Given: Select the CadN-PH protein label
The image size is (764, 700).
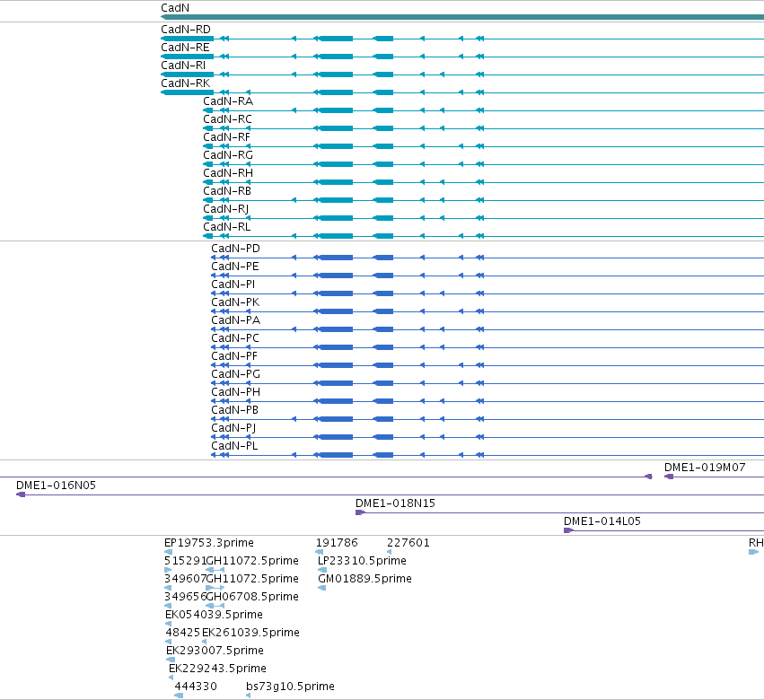Looking at the screenshot, I should click(235, 392).
